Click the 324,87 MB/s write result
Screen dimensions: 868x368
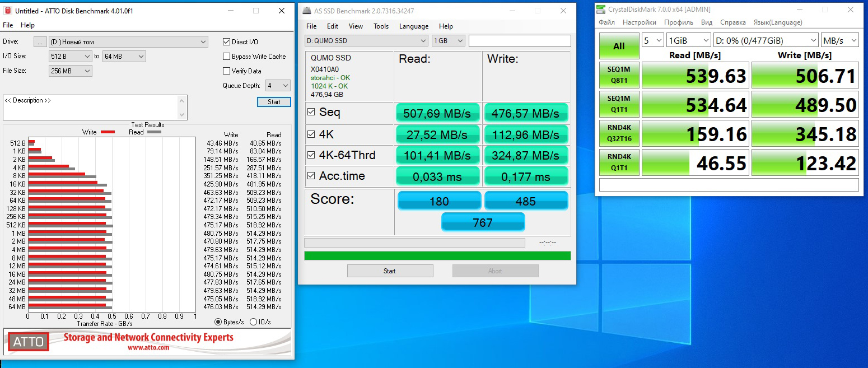[x=526, y=155]
